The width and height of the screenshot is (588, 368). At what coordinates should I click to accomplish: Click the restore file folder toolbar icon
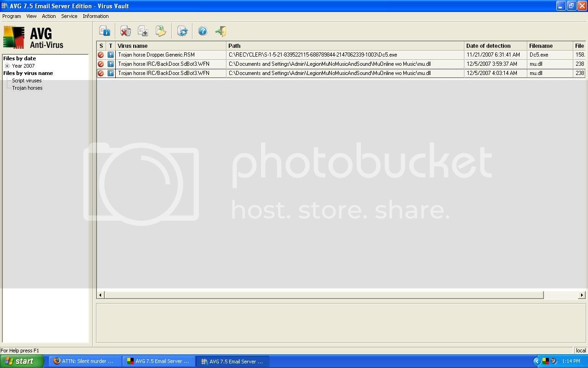pos(161,31)
